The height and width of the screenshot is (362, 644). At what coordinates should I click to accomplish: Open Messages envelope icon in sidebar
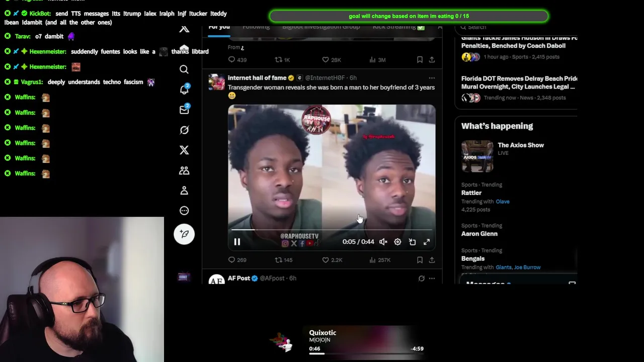[184, 110]
